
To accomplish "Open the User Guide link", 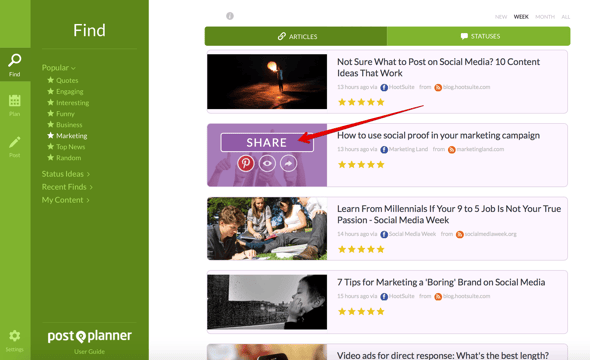I will click(89, 351).
